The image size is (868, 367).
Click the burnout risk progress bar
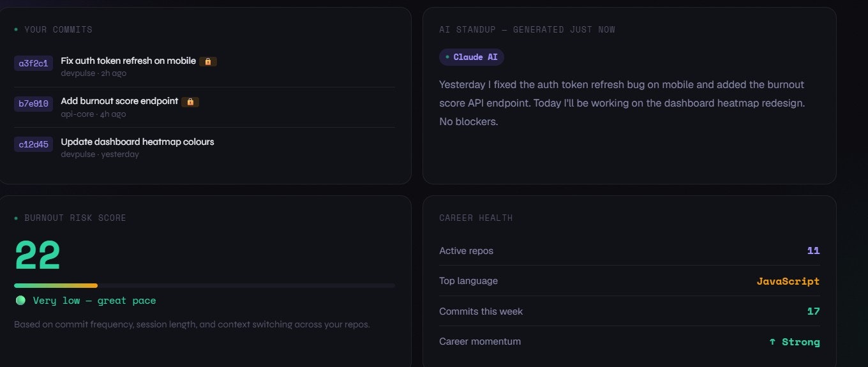click(x=204, y=285)
